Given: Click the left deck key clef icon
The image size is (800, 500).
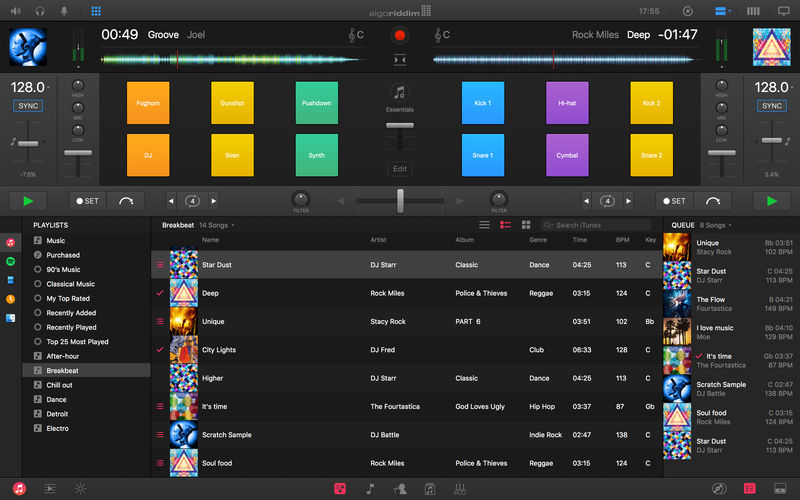Looking at the screenshot, I should pos(351,35).
